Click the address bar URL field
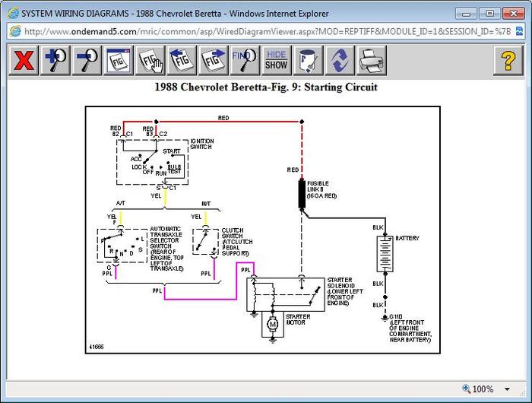532x403 pixels. pyautogui.click(x=268, y=32)
